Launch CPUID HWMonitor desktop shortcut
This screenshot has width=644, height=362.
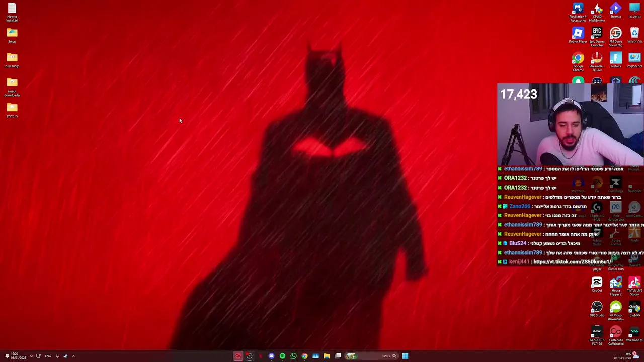pyautogui.click(x=597, y=12)
